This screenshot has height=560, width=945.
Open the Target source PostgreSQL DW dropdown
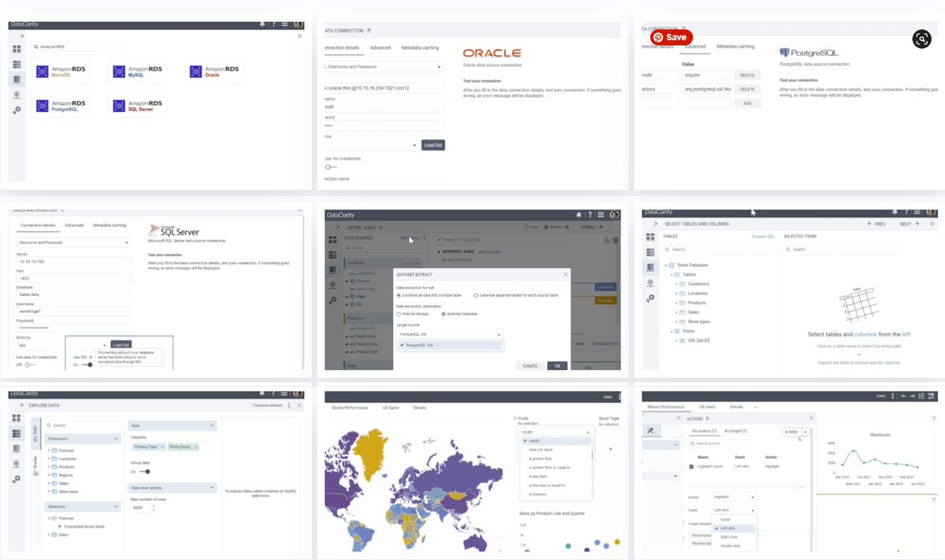pyautogui.click(x=449, y=334)
